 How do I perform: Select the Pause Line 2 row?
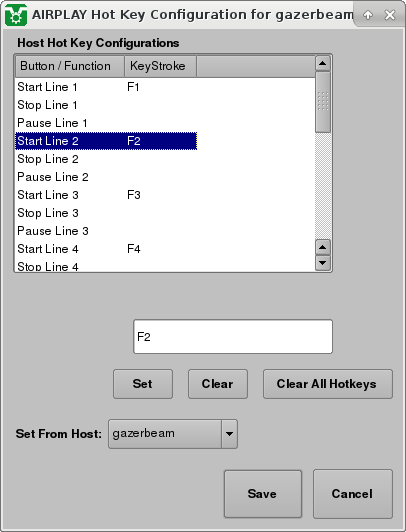[106, 177]
